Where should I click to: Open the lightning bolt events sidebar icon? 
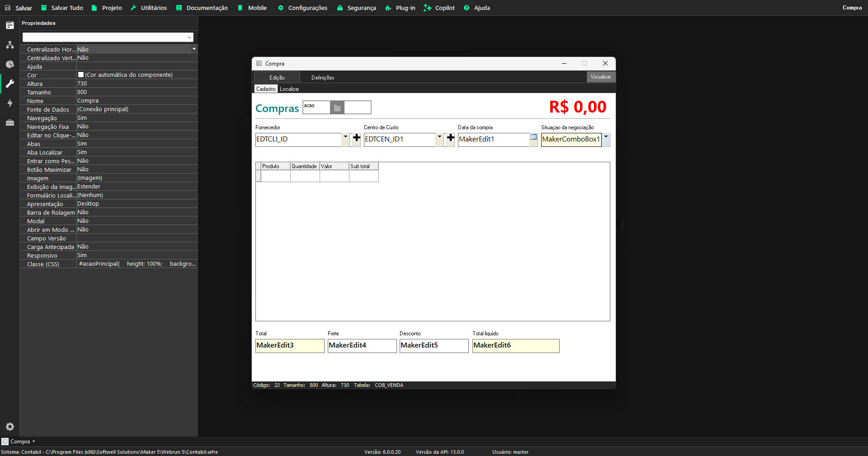[x=10, y=103]
